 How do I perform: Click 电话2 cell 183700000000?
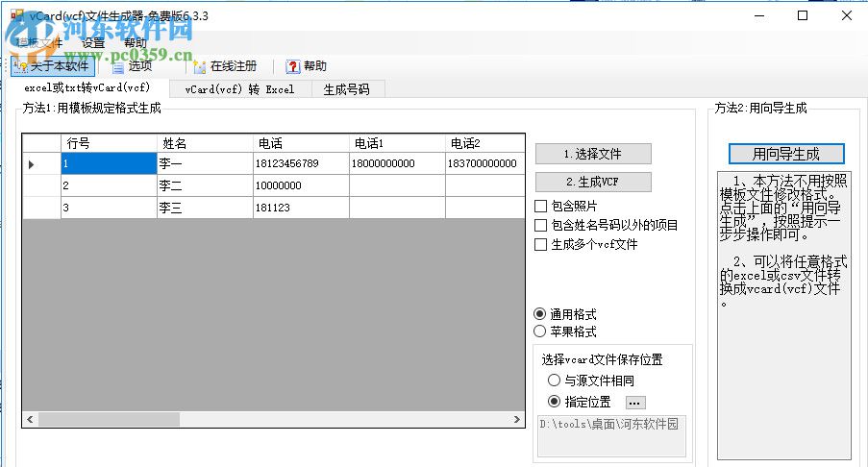pos(484,163)
